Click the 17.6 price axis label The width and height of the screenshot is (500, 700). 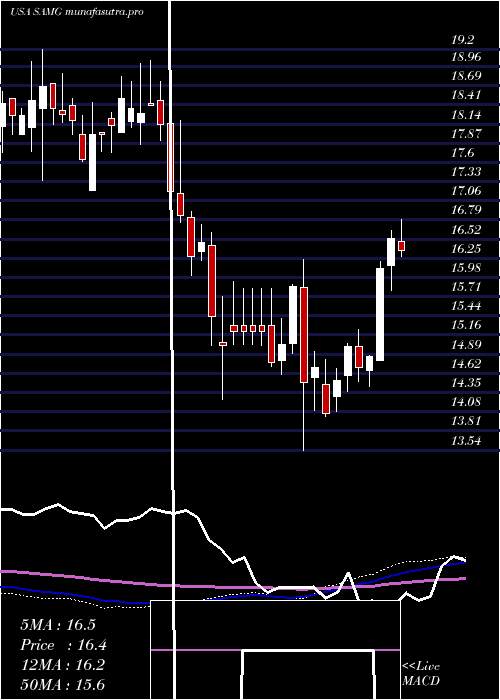coord(463,153)
